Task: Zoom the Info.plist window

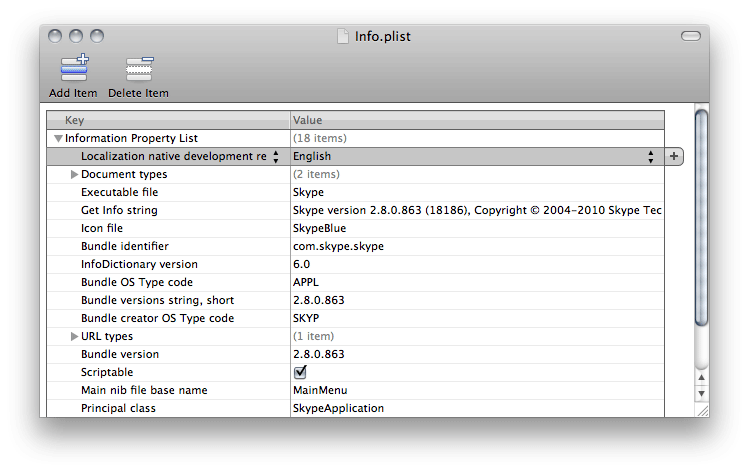Action: [x=97, y=36]
